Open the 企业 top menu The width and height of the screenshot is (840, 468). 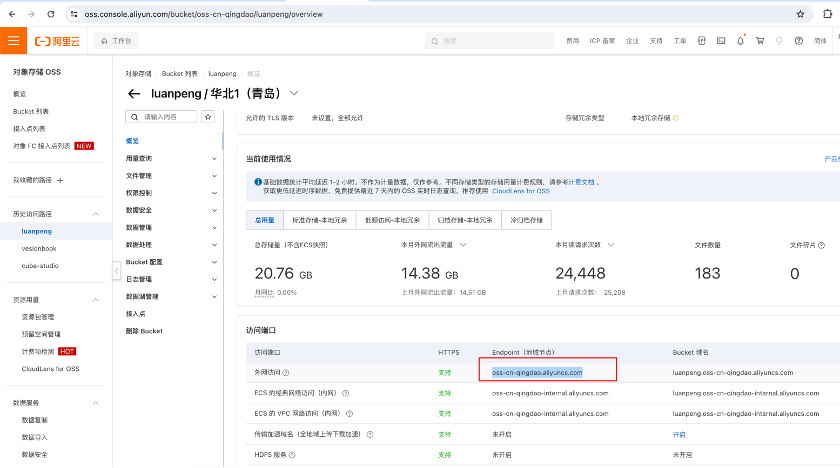[632, 41]
